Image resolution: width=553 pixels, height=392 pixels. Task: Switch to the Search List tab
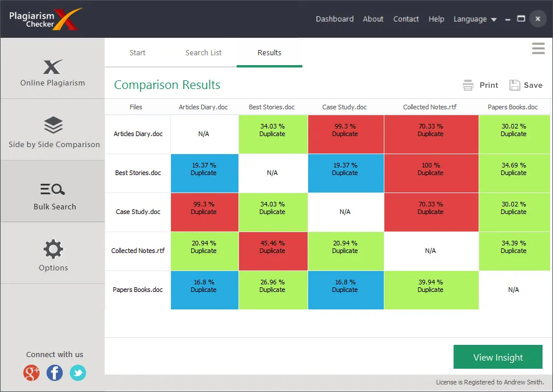click(204, 52)
